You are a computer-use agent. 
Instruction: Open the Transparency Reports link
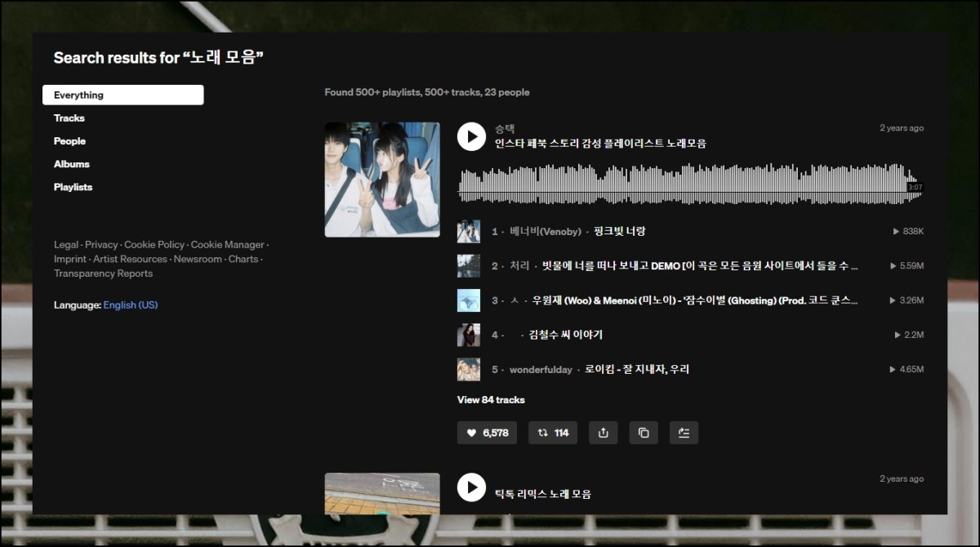click(x=103, y=274)
